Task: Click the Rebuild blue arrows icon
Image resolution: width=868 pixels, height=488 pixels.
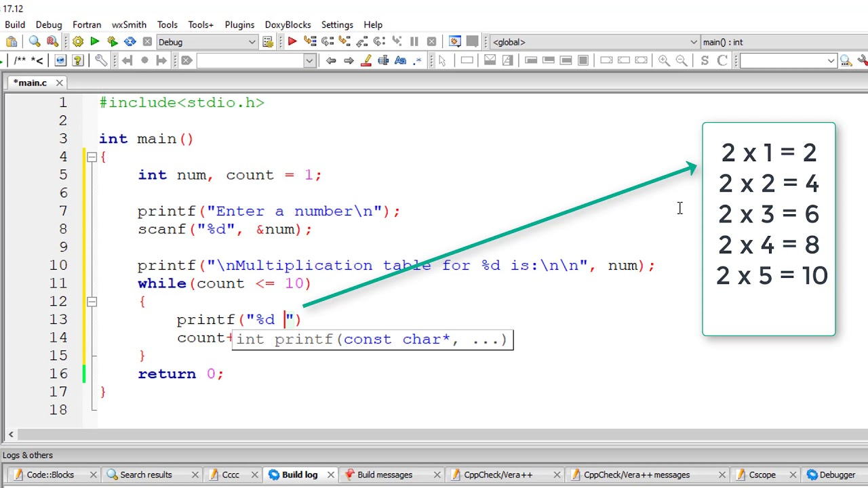Action: [x=130, y=42]
